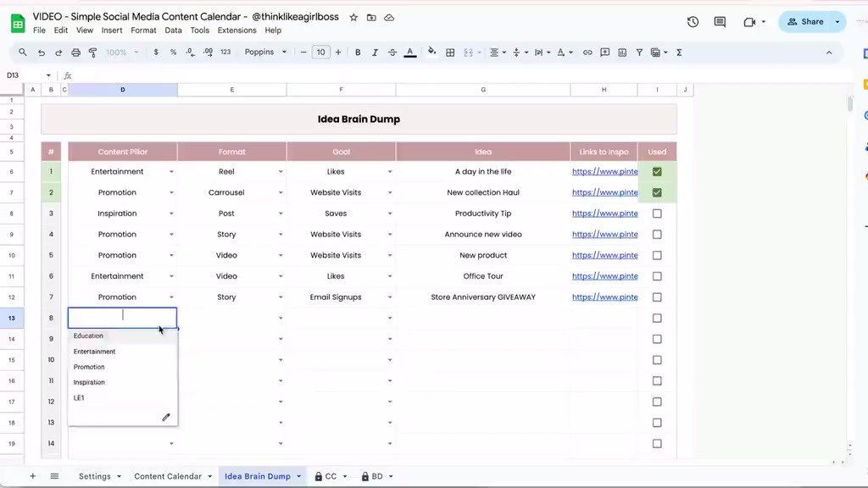868x488 pixels.
Task: Open the borders tool
Action: coord(450,53)
